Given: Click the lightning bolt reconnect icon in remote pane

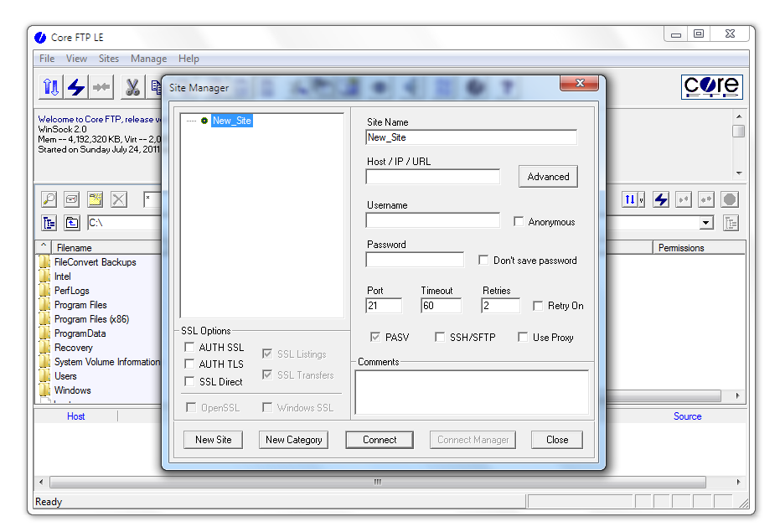Looking at the screenshot, I should click(661, 199).
